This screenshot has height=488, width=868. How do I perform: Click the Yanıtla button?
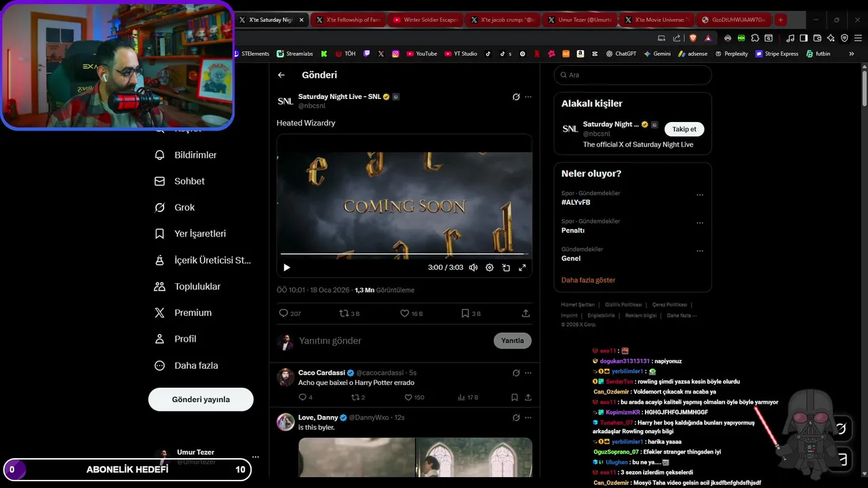[513, 341]
